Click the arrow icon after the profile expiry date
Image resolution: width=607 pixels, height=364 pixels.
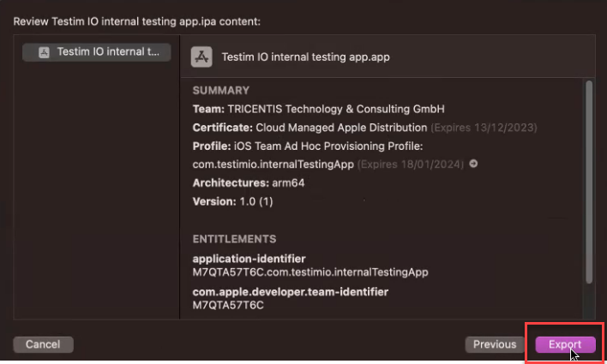pyautogui.click(x=473, y=164)
